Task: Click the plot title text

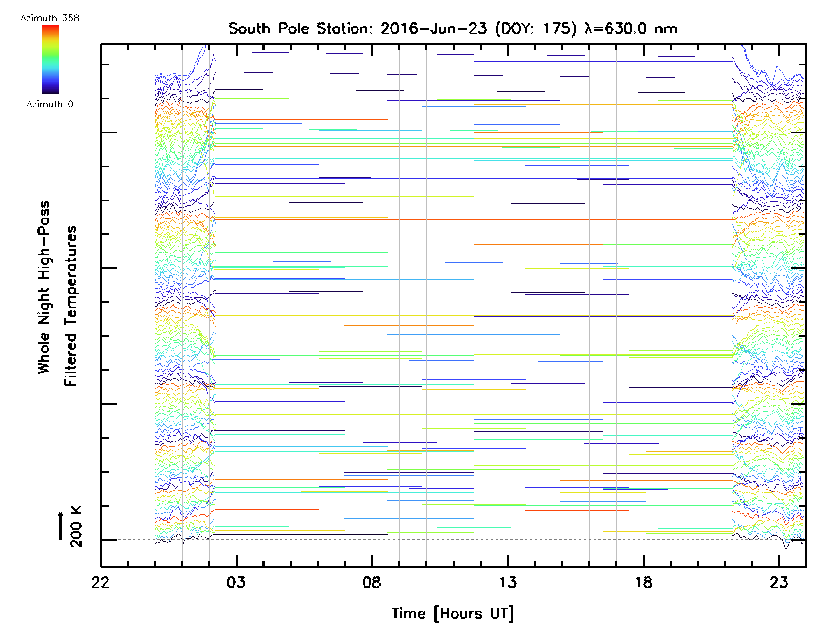Action: click(x=453, y=29)
